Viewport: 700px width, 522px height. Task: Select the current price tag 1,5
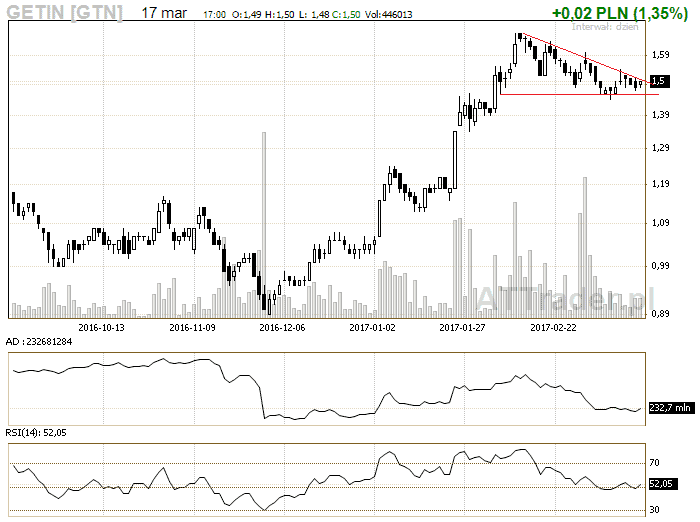(x=659, y=81)
